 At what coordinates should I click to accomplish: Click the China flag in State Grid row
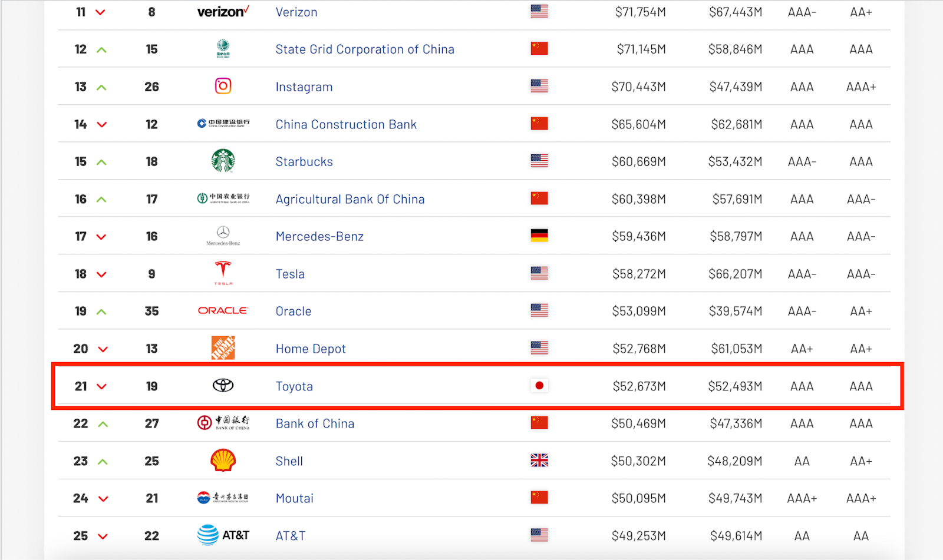pos(539,48)
